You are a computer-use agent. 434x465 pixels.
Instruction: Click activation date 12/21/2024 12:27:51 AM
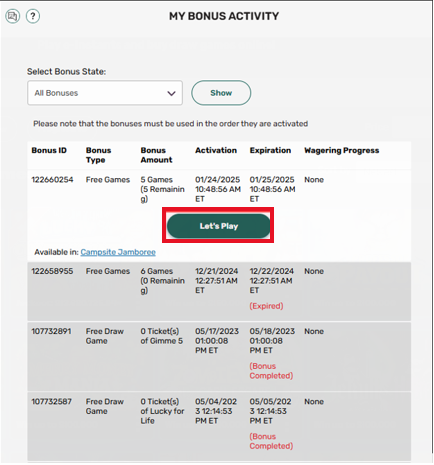point(217,281)
